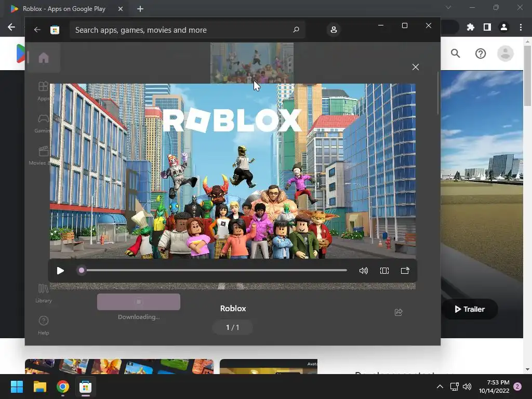
Task: Cast the video to another device
Action: coord(405,271)
